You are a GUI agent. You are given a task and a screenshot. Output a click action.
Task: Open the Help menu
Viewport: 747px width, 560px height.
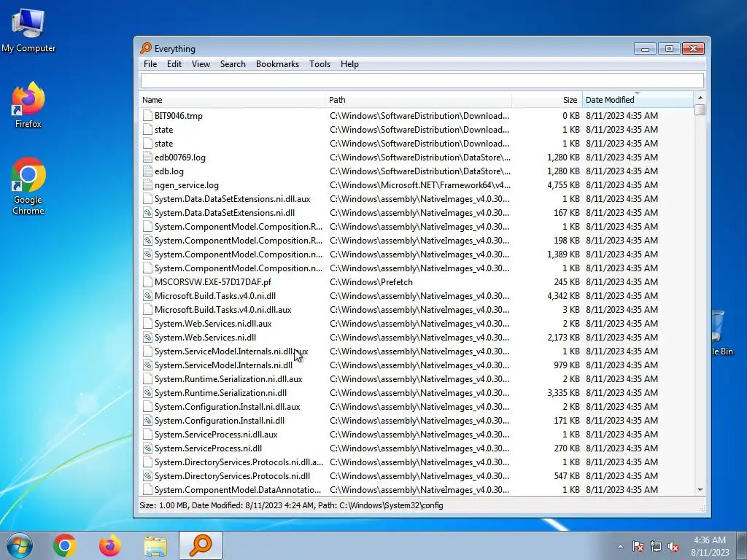pyautogui.click(x=349, y=64)
